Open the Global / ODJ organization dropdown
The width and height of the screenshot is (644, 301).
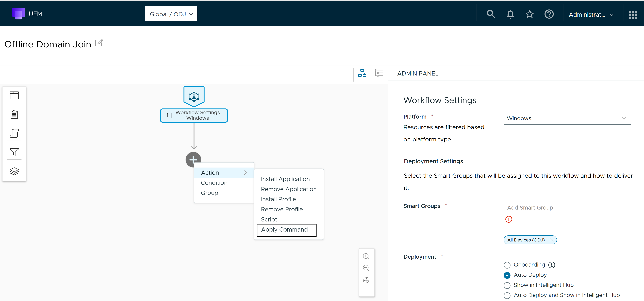click(x=171, y=14)
